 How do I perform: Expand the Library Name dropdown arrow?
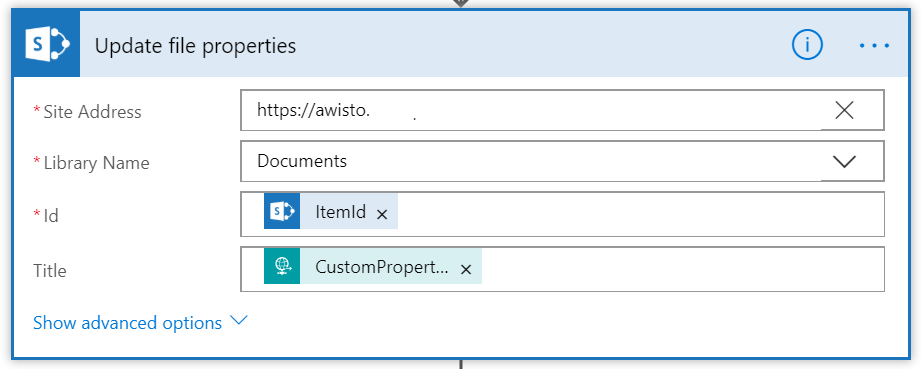point(845,162)
